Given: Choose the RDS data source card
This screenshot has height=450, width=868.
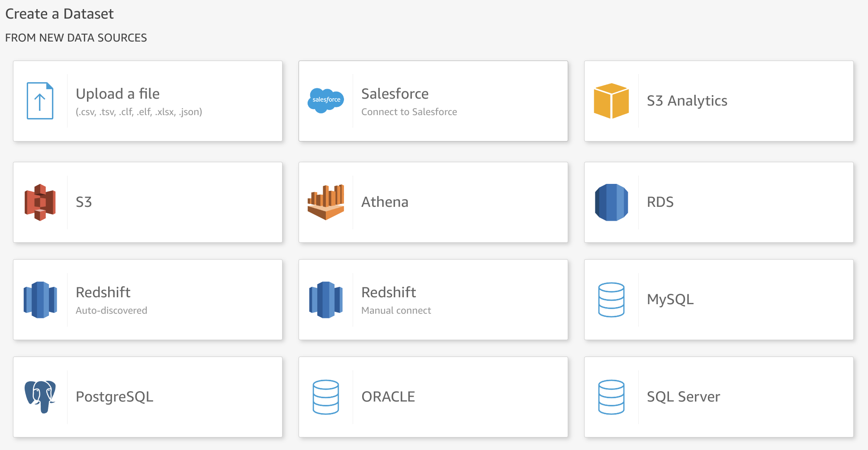Looking at the screenshot, I should click(x=718, y=202).
